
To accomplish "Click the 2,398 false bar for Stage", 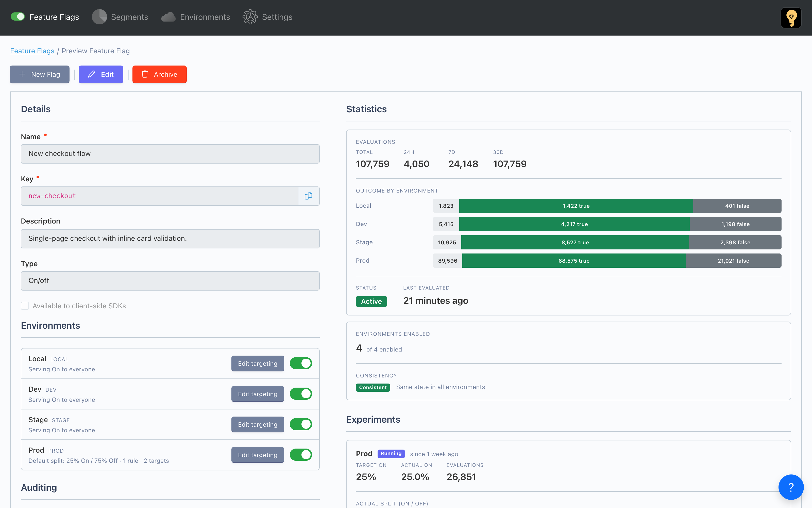I will click(x=735, y=242).
